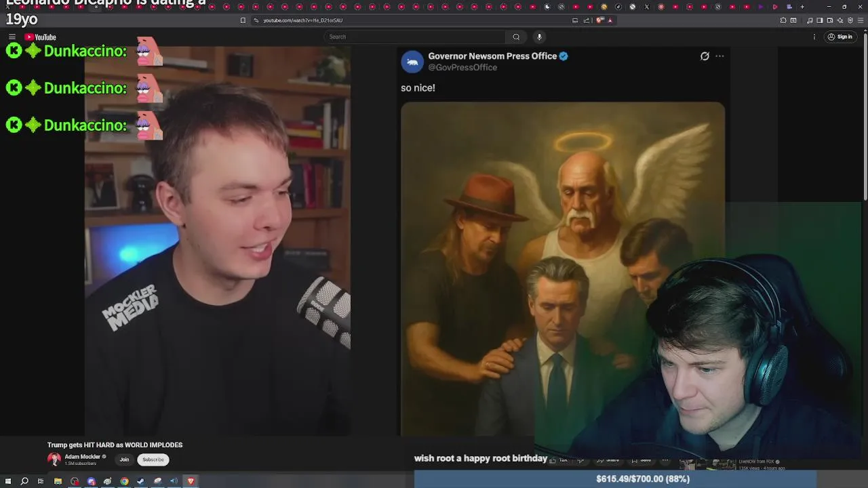Toggle the browser sidebar panel
The height and width of the screenshot is (488, 868).
(x=820, y=20)
